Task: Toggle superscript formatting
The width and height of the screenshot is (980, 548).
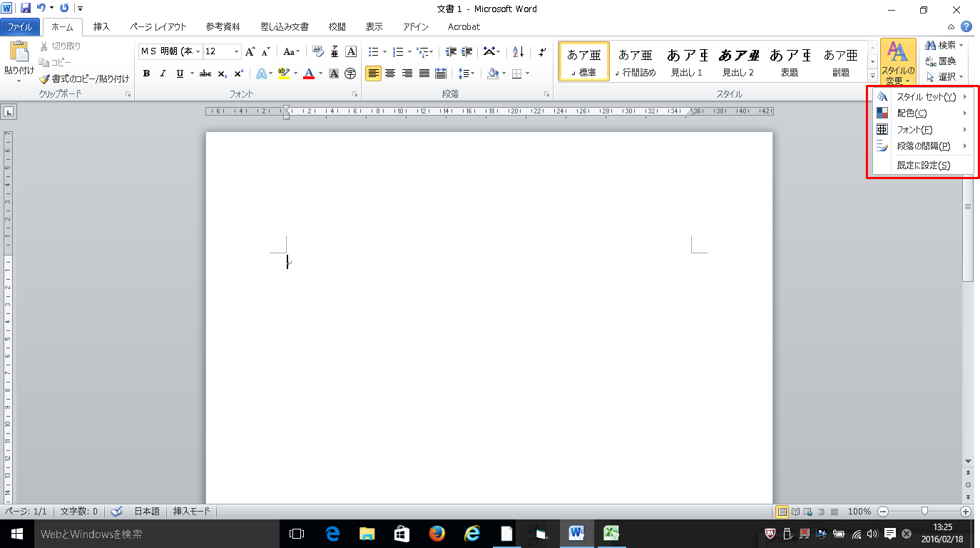Action: click(239, 73)
